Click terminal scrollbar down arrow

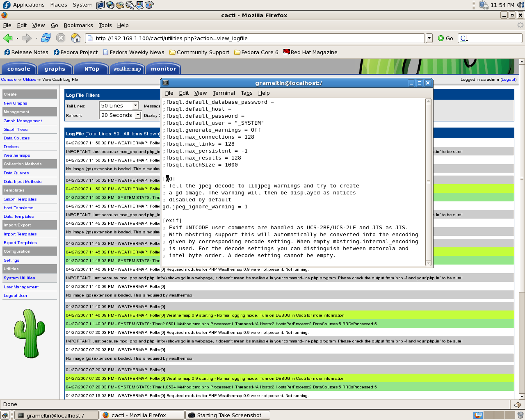pyautogui.click(x=429, y=263)
